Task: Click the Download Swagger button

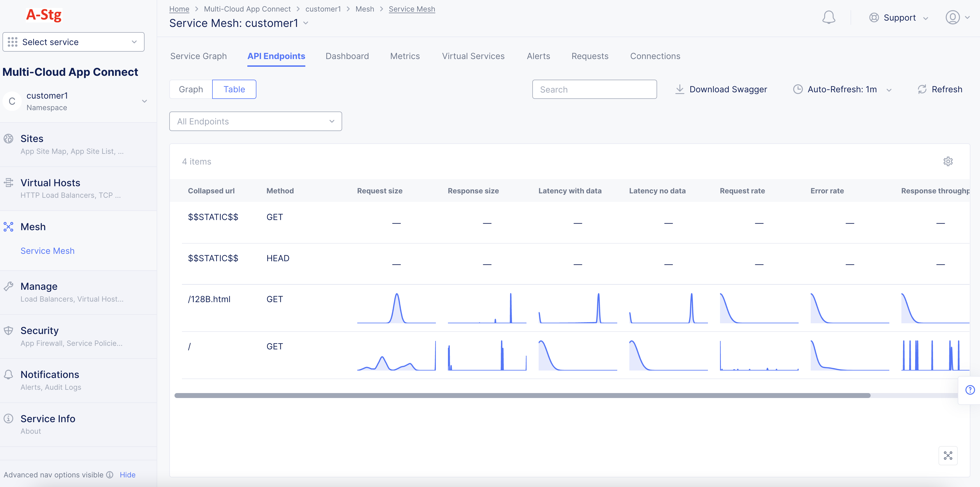Action: [721, 89]
